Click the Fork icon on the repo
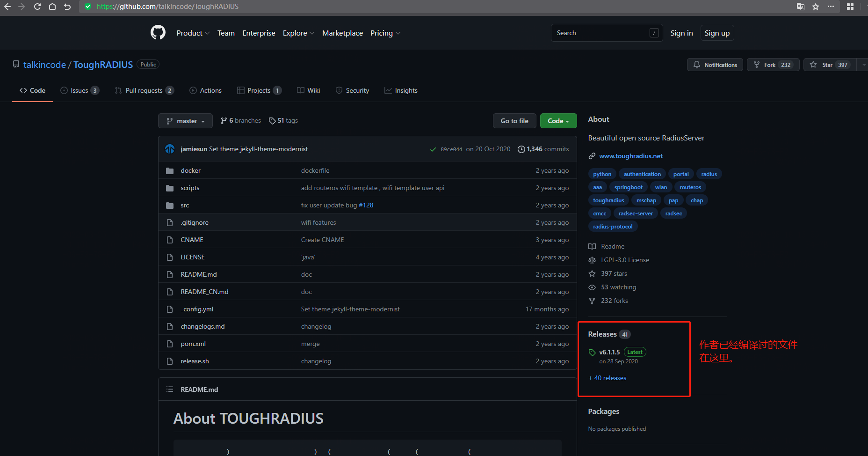 tap(757, 65)
